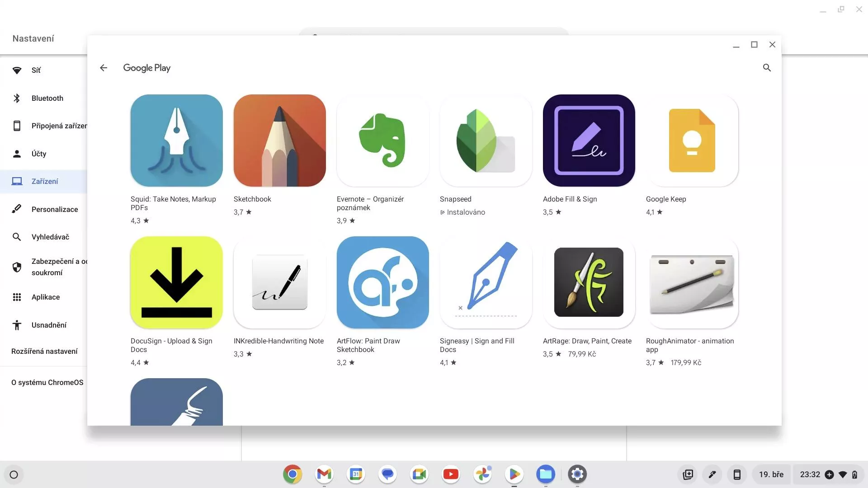Click ArtFlow: Paint Draw Sketchbook title
The height and width of the screenshot is (488, 868).
[368, 345]
